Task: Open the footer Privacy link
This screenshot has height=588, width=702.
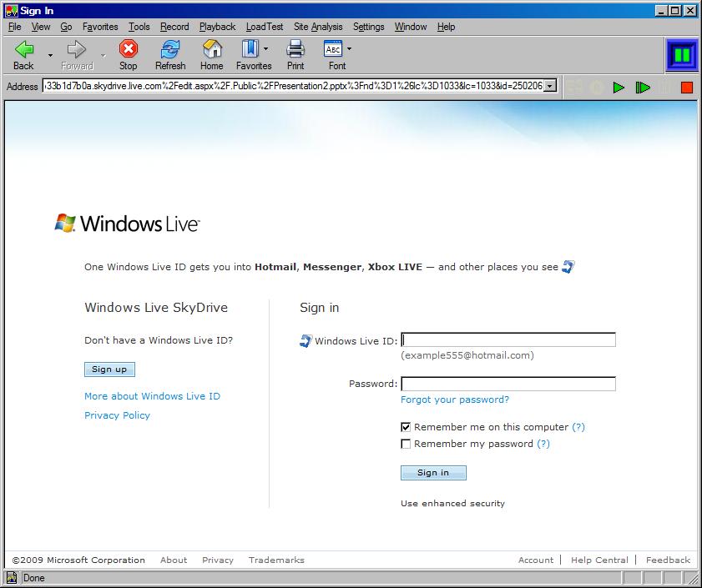Action: tap(218, 560)
